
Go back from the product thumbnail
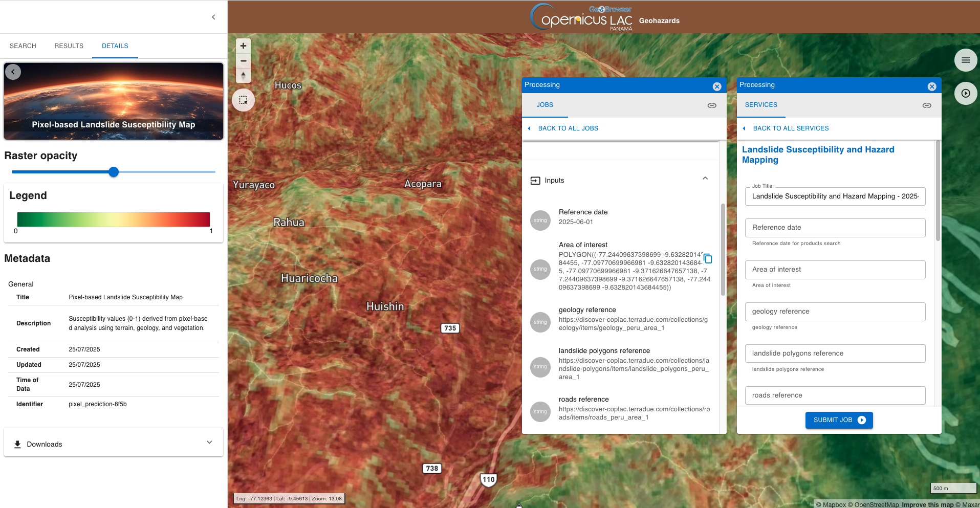tap(13, 72)
